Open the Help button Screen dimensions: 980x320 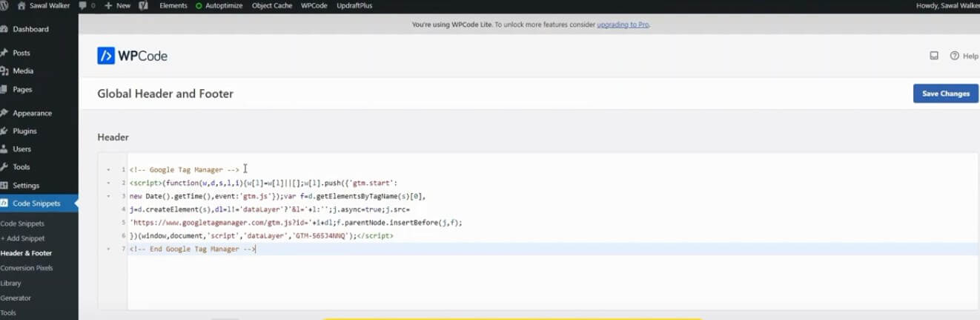pos(964,56)
